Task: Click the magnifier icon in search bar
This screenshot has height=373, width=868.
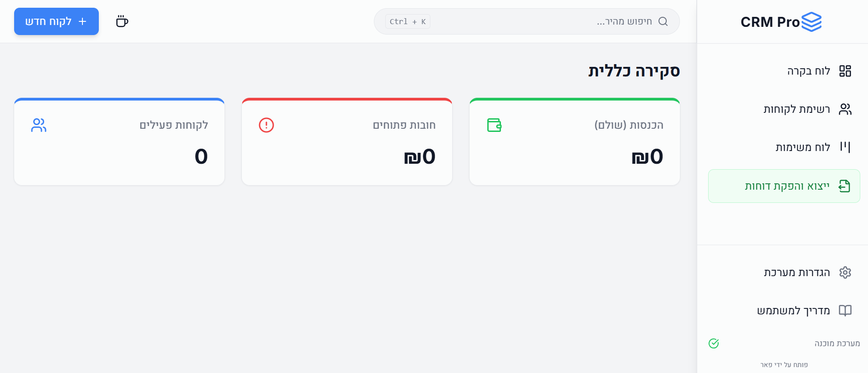Action: click(x=663, y=21)
